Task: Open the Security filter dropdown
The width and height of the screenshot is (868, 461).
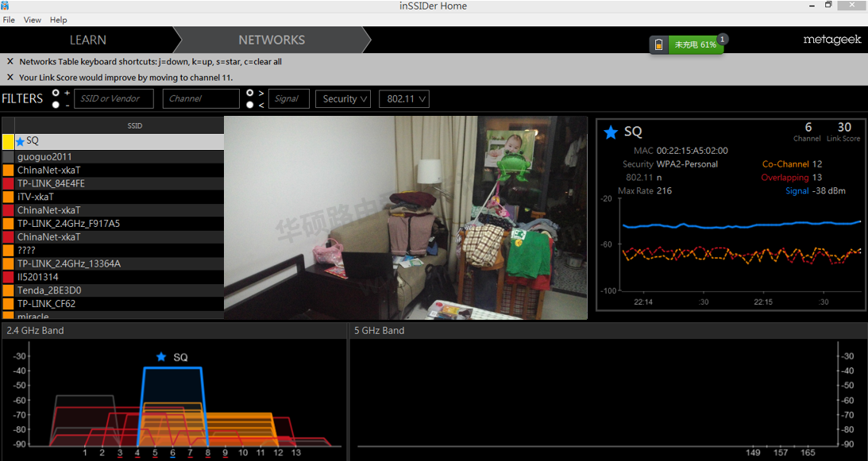Action: click(343, 99)
